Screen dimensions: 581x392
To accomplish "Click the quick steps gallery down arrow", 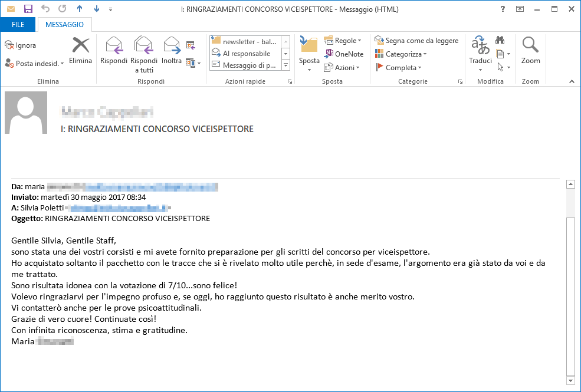I will (x=285, y=53).
